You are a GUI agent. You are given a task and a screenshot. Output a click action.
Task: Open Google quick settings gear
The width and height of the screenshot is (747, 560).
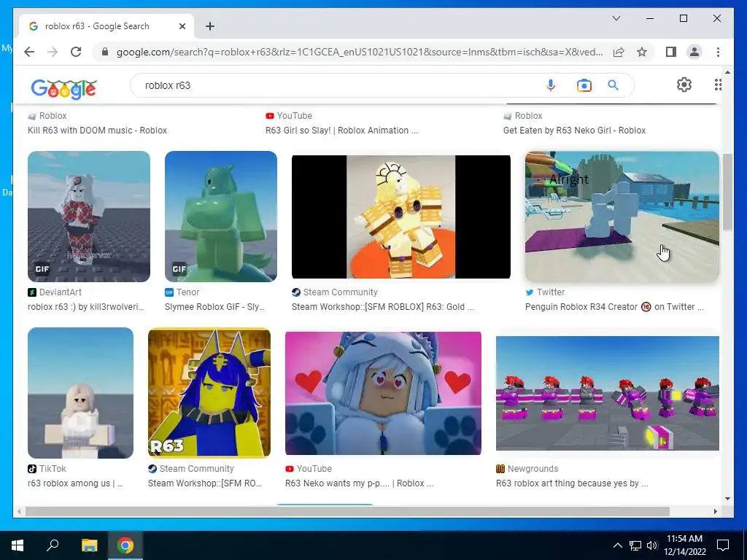pos(684,85)
